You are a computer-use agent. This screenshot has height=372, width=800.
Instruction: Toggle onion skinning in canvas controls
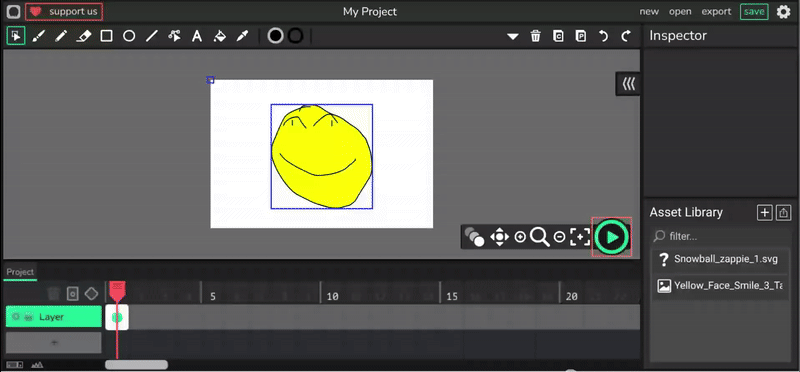pos(474,237)
